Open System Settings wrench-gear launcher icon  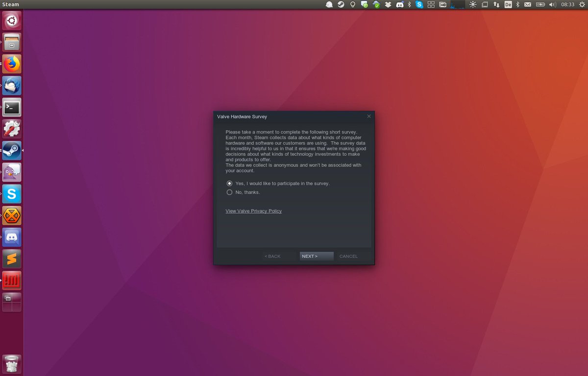12,128
